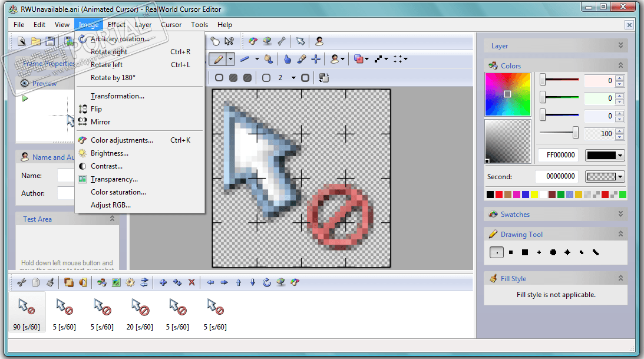
Task: Open the Cursor menu
Action: [171, 25]
